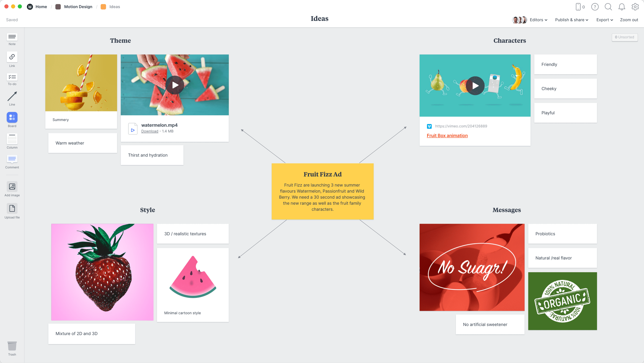Viewport: 644px width, 363px height.
Task: Click the Messages heading
Action: click(507, 210)
